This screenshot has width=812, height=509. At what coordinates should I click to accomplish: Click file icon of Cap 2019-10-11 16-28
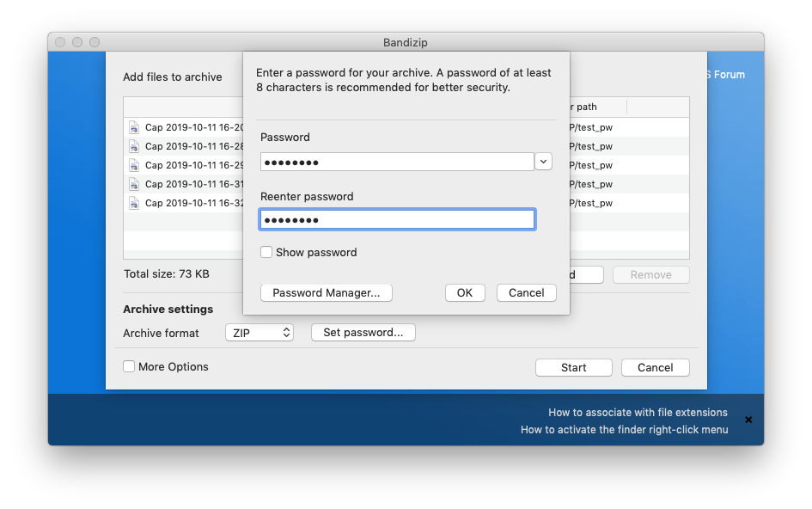click(134, 146)
